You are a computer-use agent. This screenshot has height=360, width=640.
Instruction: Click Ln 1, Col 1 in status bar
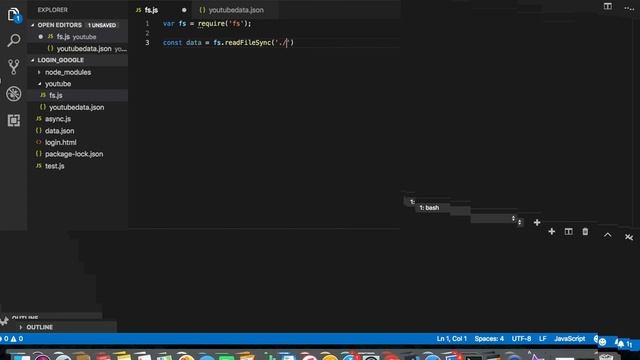click(451, 339)
